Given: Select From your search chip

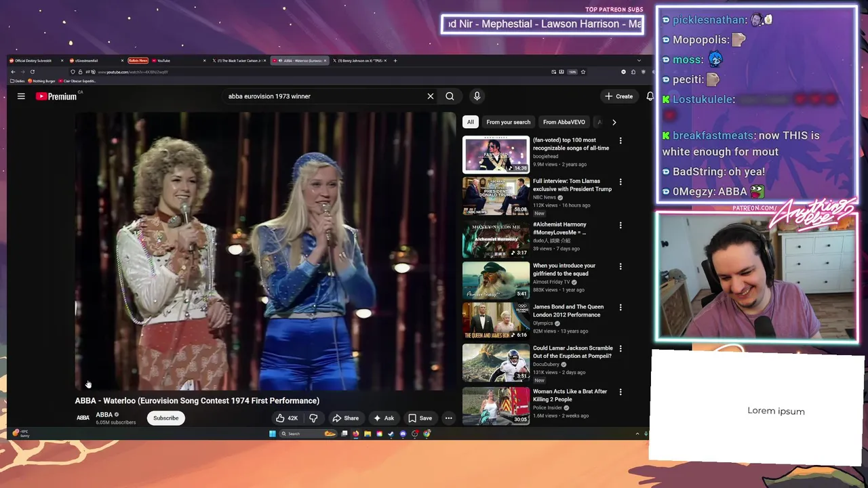Looking at the screenshot, I should point(508,122).
